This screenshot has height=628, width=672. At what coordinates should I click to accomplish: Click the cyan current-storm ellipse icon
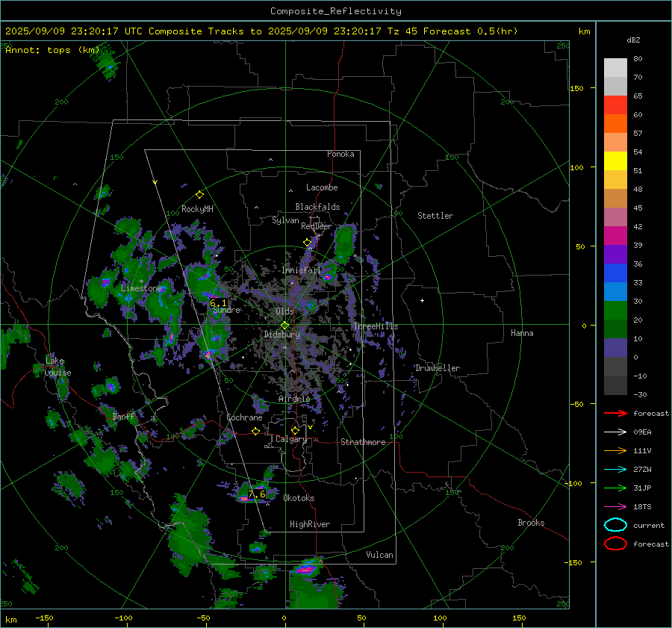click(x=615, y=525)
